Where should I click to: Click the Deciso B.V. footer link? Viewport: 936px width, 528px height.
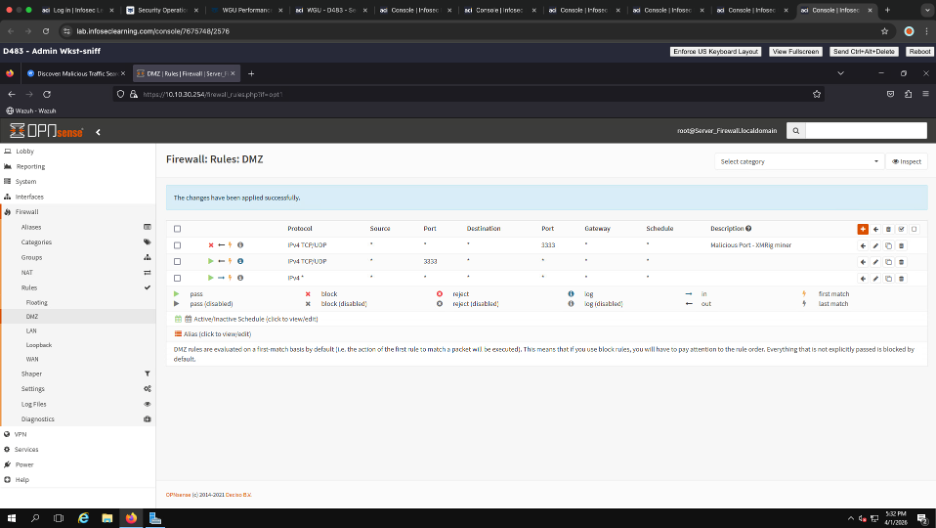[238, 495]
